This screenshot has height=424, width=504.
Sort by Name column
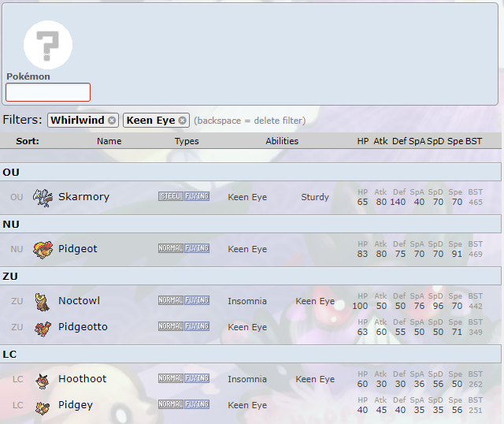point(109,141)
